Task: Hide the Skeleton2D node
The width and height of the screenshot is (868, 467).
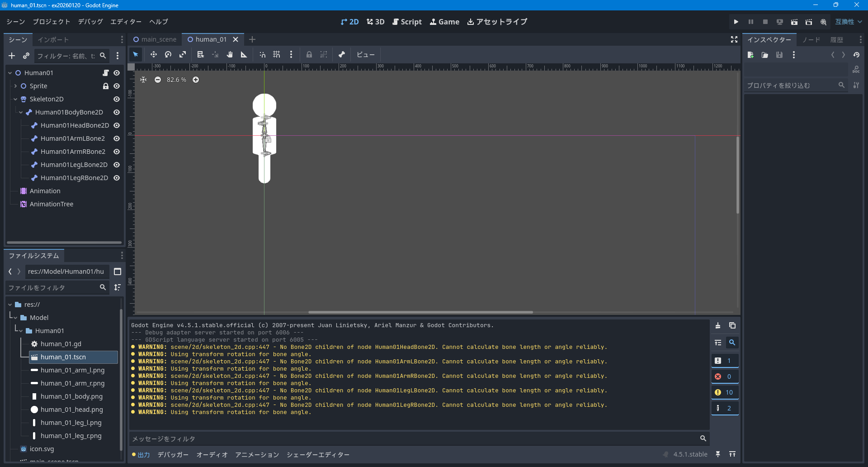Action: [x=117, y=99]
